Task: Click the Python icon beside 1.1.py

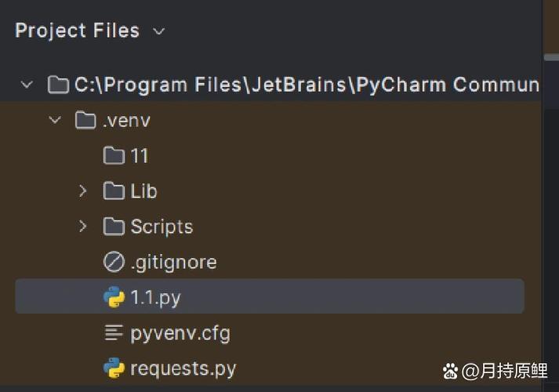Action: pos(114,297)
